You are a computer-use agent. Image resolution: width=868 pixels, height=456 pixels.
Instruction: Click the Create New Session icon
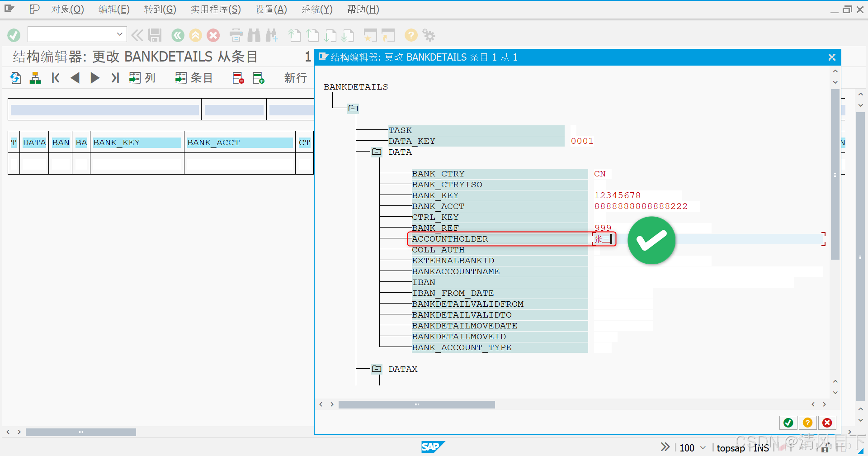coord(370,35)
